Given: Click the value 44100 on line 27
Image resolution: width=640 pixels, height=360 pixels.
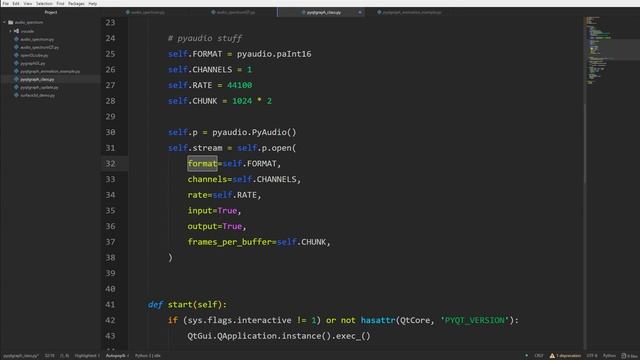Looking at the screenshot, I should coord(240,85).
